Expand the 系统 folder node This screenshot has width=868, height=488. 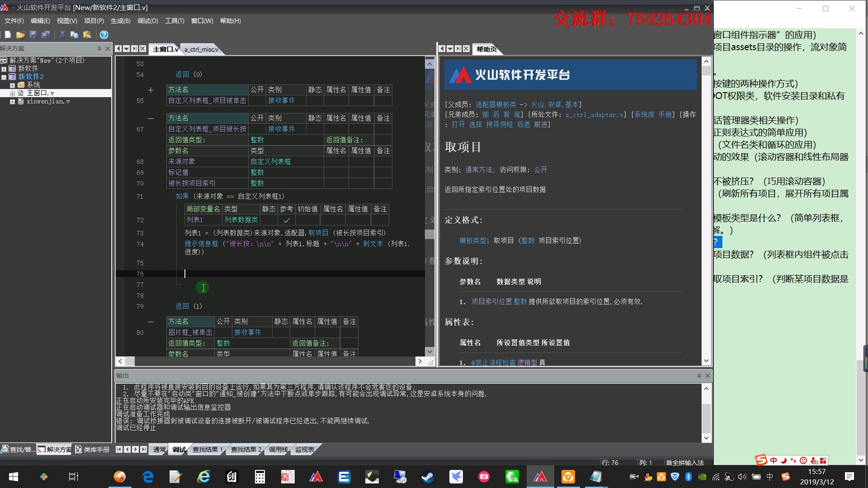coord(12,85)
